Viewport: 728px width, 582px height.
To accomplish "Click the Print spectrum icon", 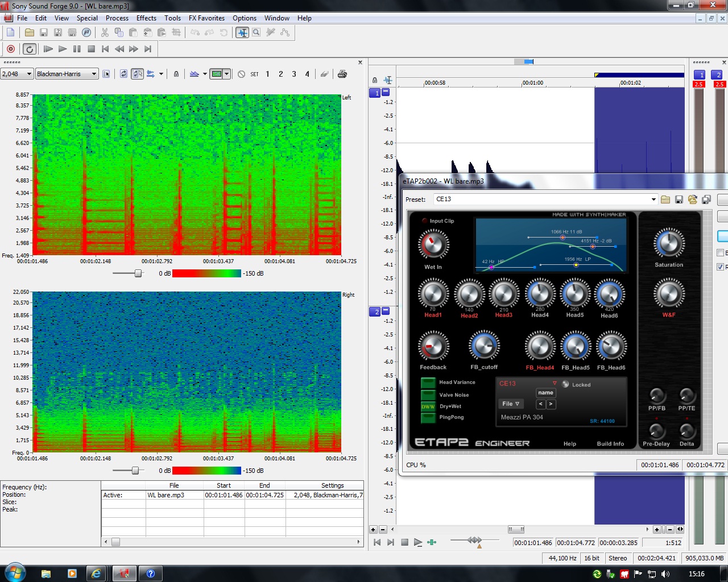I will 342,74.
